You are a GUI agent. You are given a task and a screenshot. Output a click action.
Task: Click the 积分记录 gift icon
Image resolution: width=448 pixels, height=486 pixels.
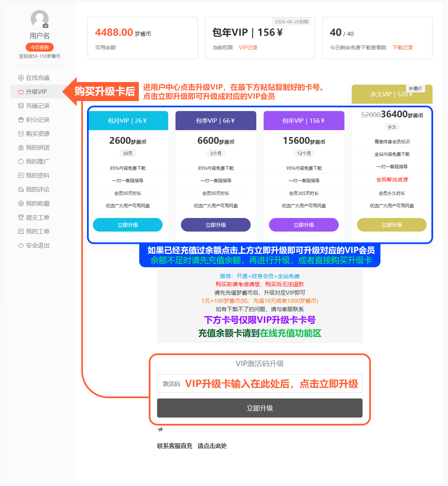click(21, 120)
